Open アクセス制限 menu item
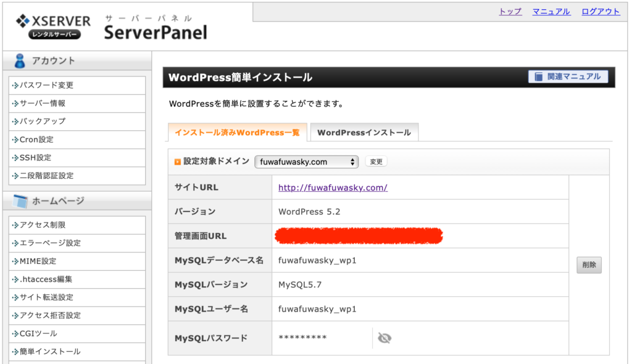The height and width of the screenshot is (364, 632). click(x=77, y=225)
